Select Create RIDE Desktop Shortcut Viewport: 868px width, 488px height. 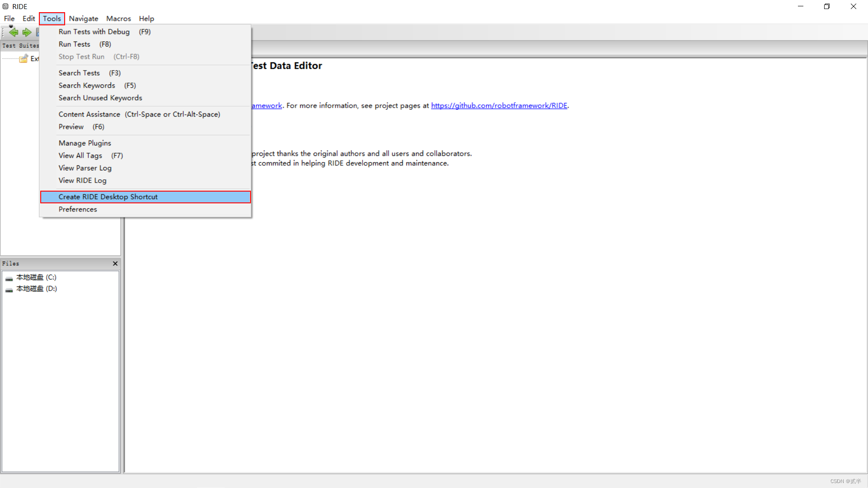coord(108,197)
